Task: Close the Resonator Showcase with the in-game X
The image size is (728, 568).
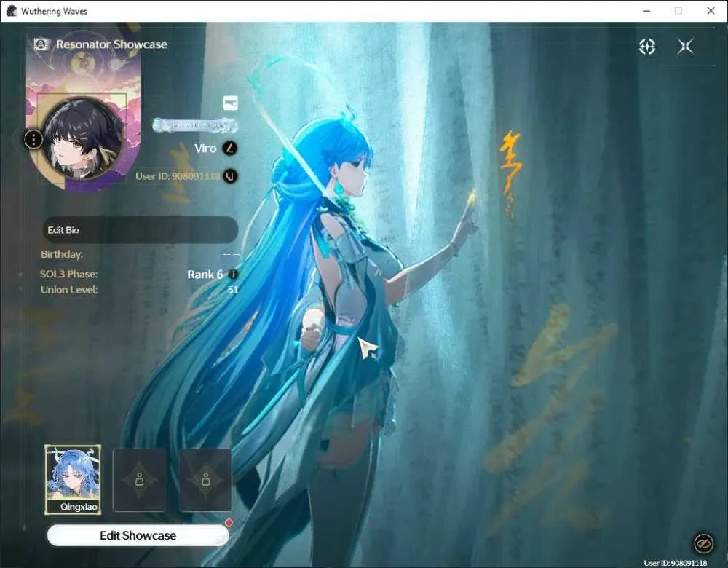Action: (x=685, y=47)
